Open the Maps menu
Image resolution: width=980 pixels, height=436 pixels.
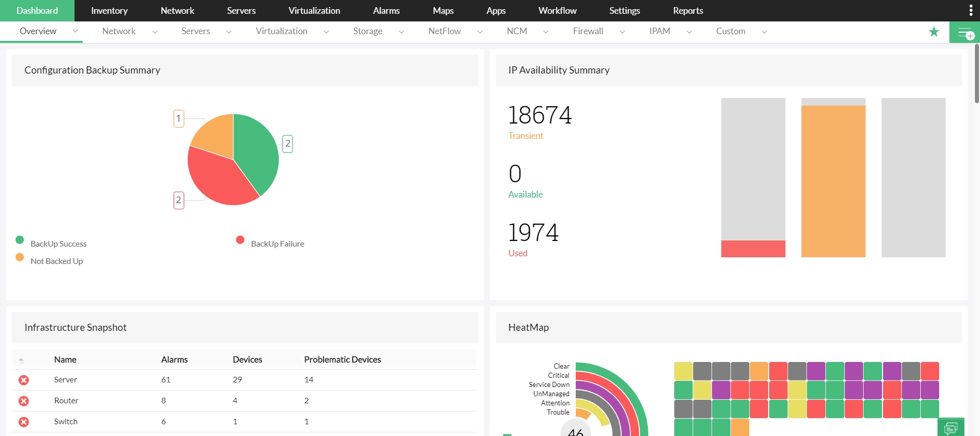(x=443, y=11)
